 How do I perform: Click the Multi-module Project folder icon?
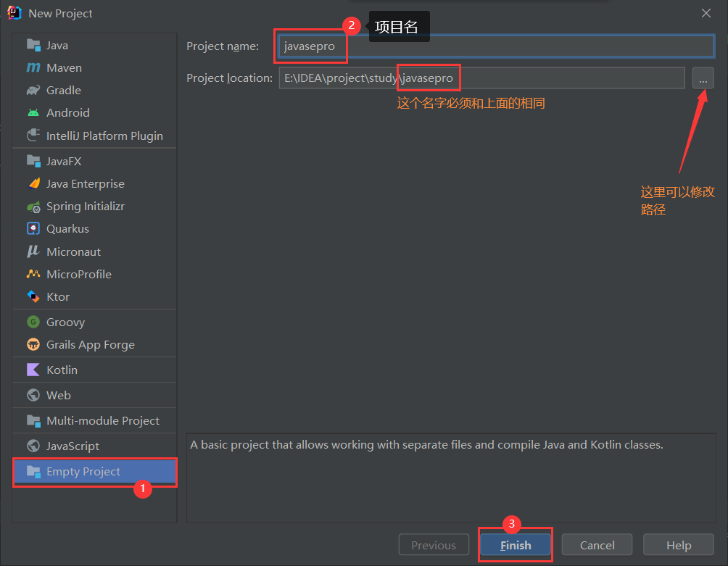coord(33,420)
